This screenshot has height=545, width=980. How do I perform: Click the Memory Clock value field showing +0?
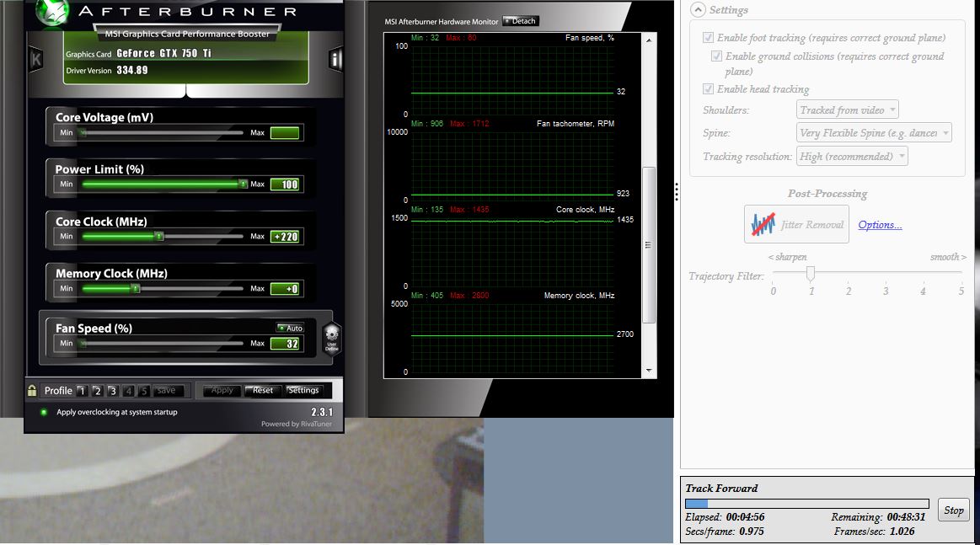285,289
